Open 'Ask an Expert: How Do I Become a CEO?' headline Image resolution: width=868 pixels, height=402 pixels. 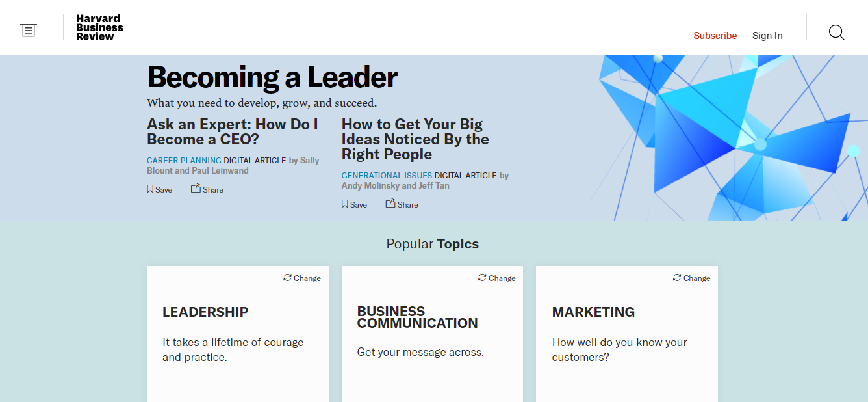[232, 131]
